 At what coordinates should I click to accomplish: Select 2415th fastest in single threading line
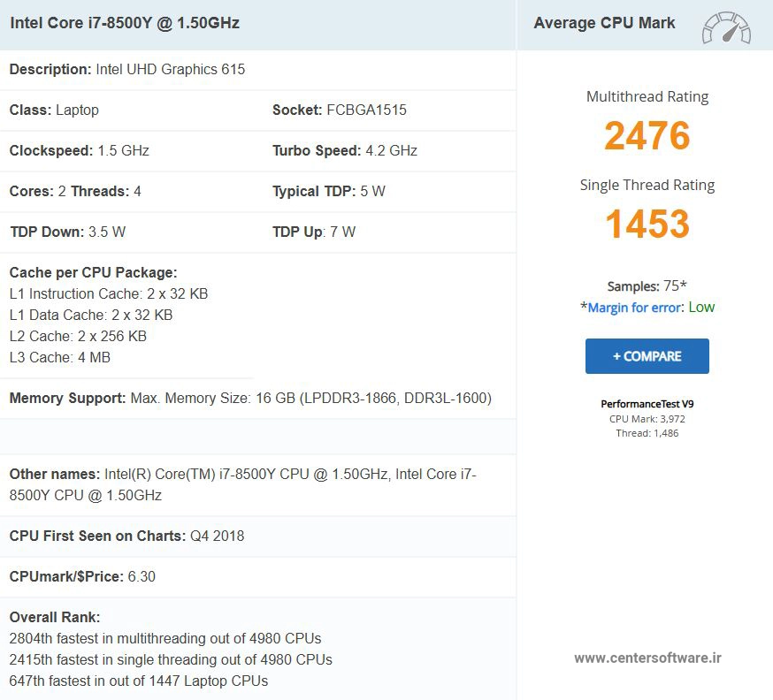point(171,659)
